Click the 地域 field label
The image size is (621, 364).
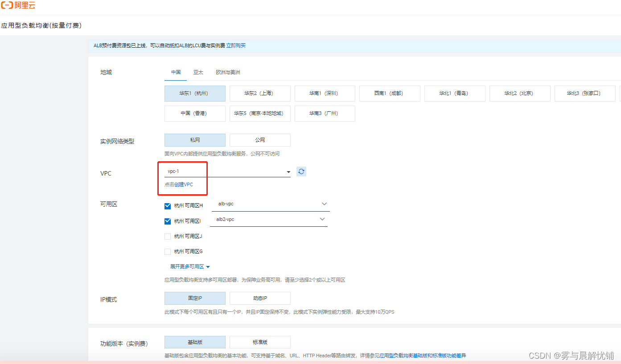click(106, 72)
